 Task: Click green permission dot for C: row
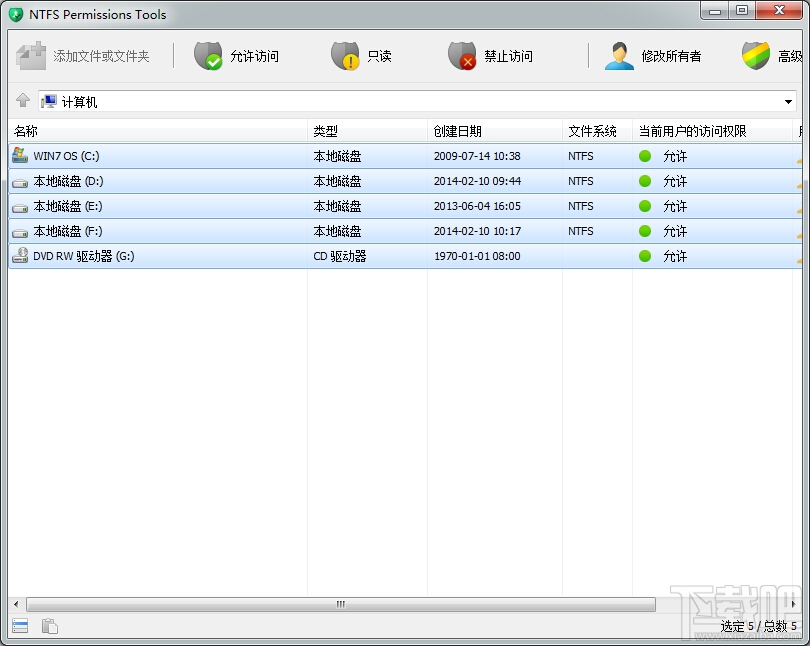pos(645,156)
